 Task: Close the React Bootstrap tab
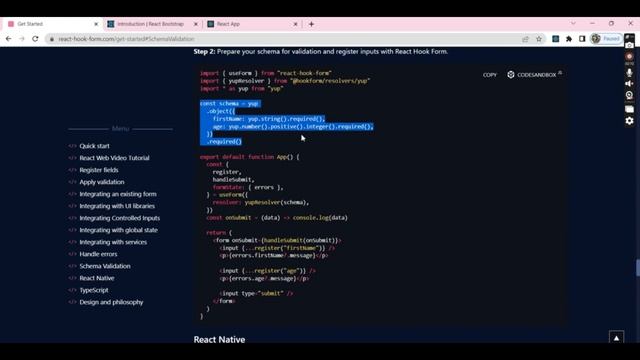click(x=196, y=24)
